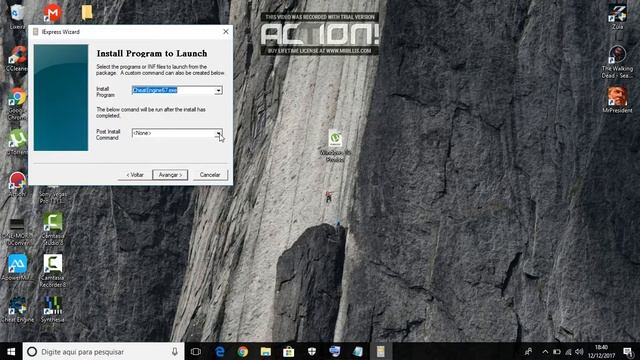The width and height of the screenshot is (640, 360).
Task: Open the Windows Start menu
Action: [11, 351]
